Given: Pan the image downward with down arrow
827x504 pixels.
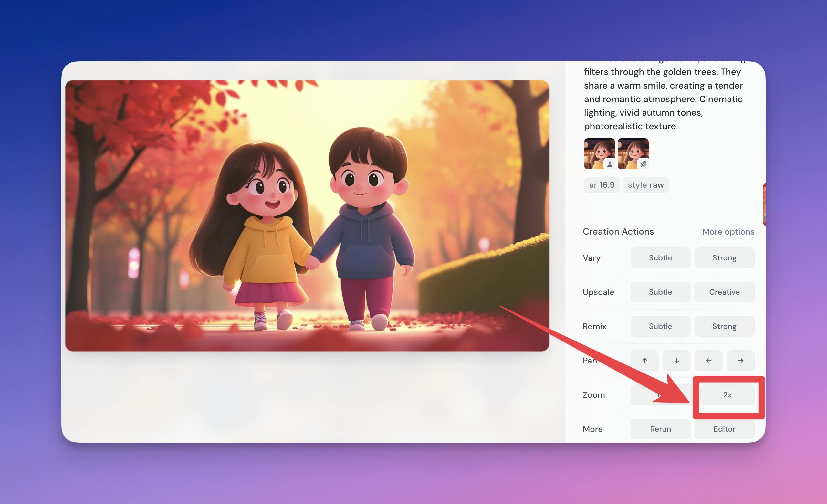Looking at the screenshot, I should point(677,360).
